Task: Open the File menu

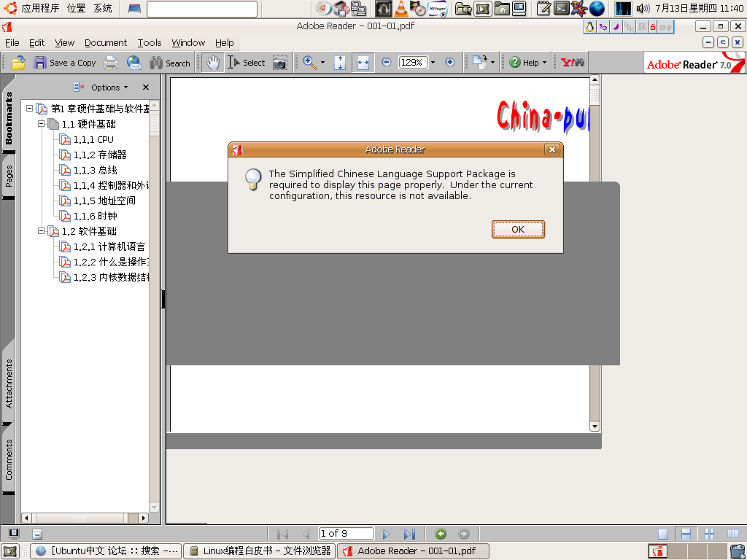Action: 12,43
